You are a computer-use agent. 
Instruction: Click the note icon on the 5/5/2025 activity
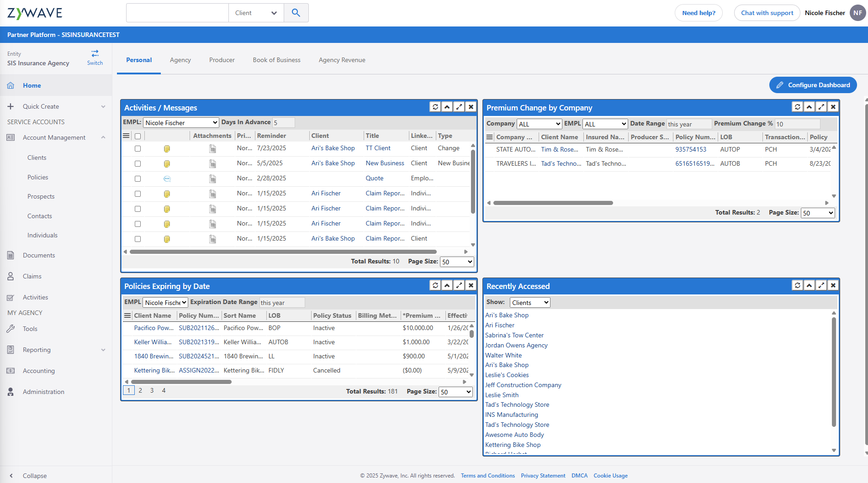(x=167, y=163)
